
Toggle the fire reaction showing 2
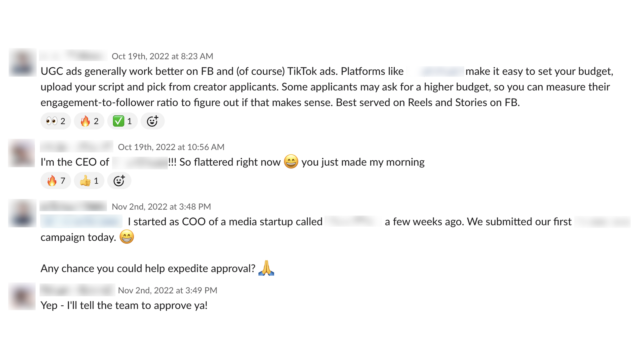[x=89, y=121]
